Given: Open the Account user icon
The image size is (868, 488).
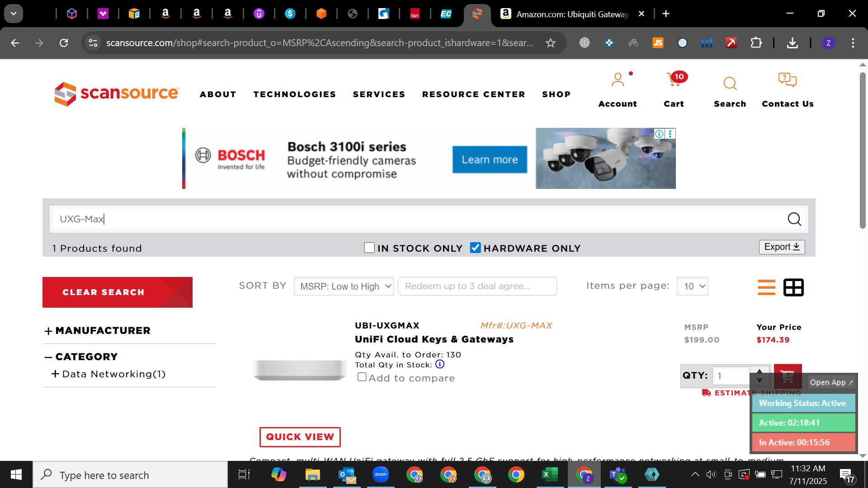Looking at the screenshot, I should coord(618,80).
